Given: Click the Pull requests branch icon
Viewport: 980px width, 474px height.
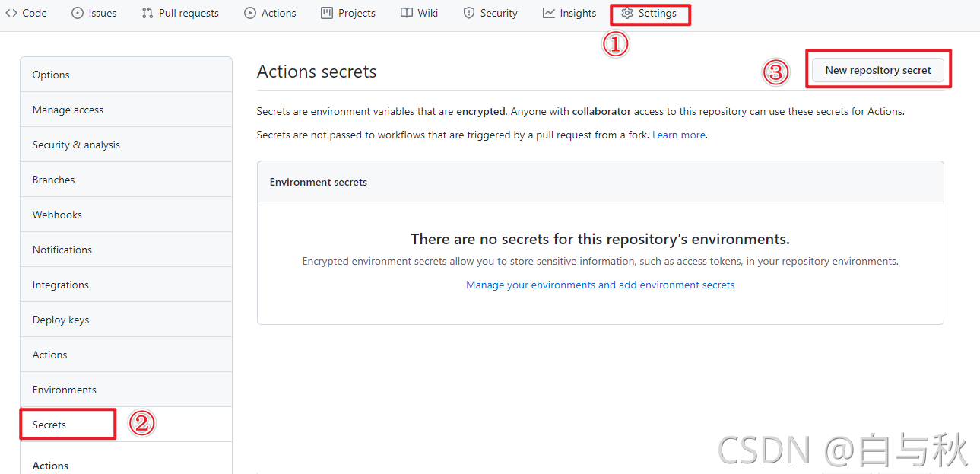Looking at the screenshot, I should coord(147,13).
